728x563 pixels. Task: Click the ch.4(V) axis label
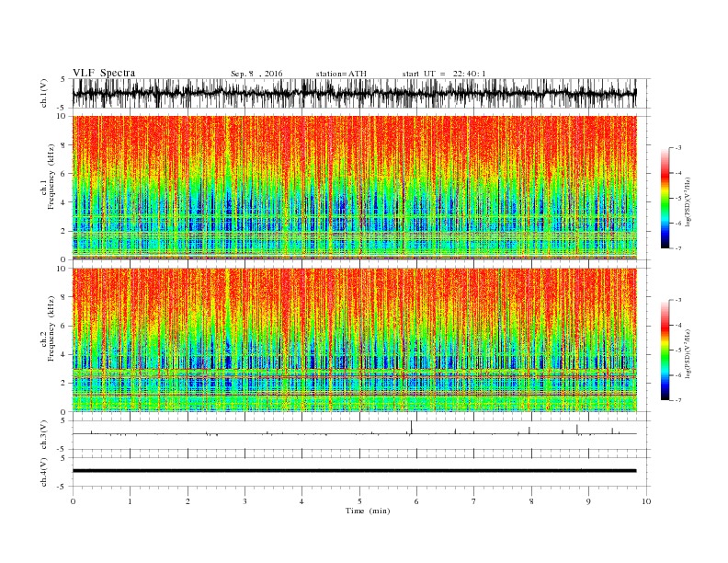(x=44, y=472)
